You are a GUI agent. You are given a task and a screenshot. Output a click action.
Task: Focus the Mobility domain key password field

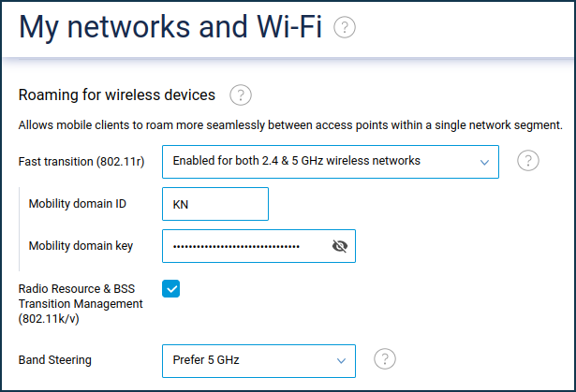point(258,246)
